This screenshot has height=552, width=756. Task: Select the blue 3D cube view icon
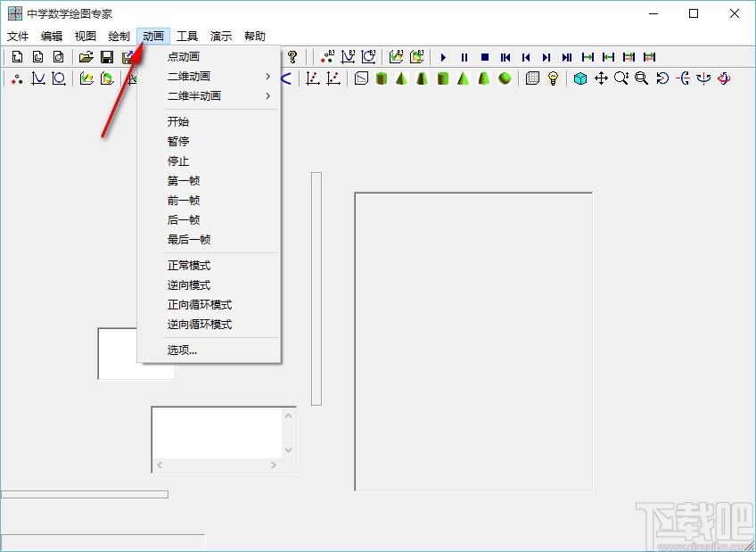580,78
